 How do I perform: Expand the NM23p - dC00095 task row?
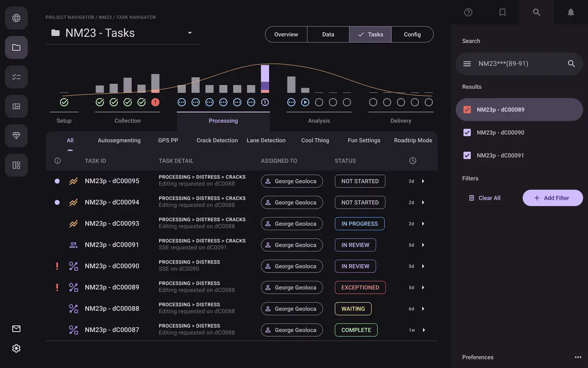(x=423, y=181)
